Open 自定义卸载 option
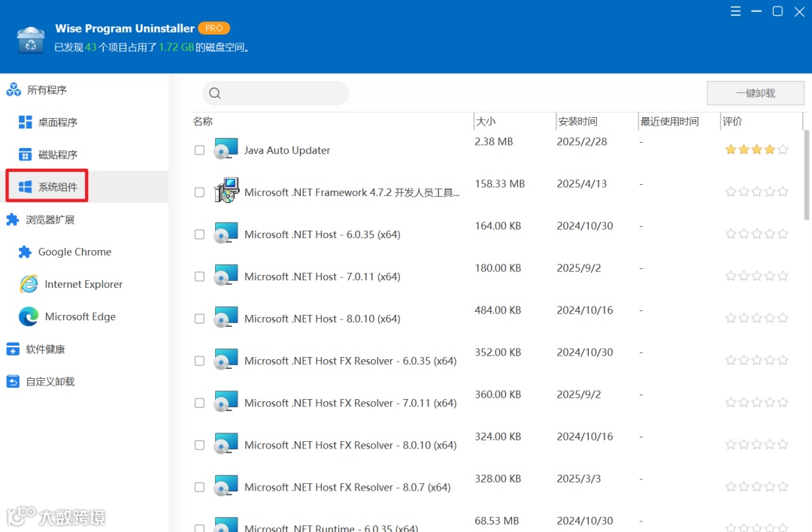Image resolution: width=812 pixels, height=532 pixels. click(50, 382)
